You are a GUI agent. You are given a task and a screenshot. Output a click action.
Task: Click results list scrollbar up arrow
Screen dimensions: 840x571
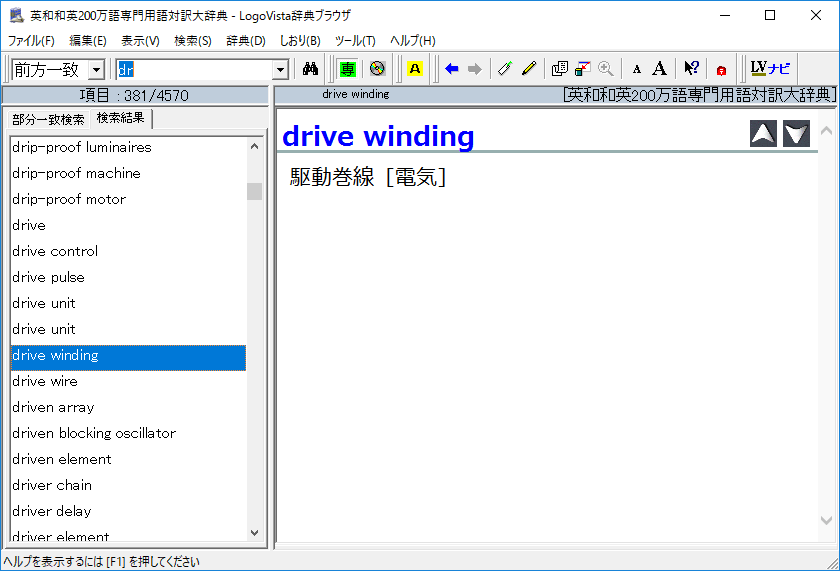click(x=254, y=146)
